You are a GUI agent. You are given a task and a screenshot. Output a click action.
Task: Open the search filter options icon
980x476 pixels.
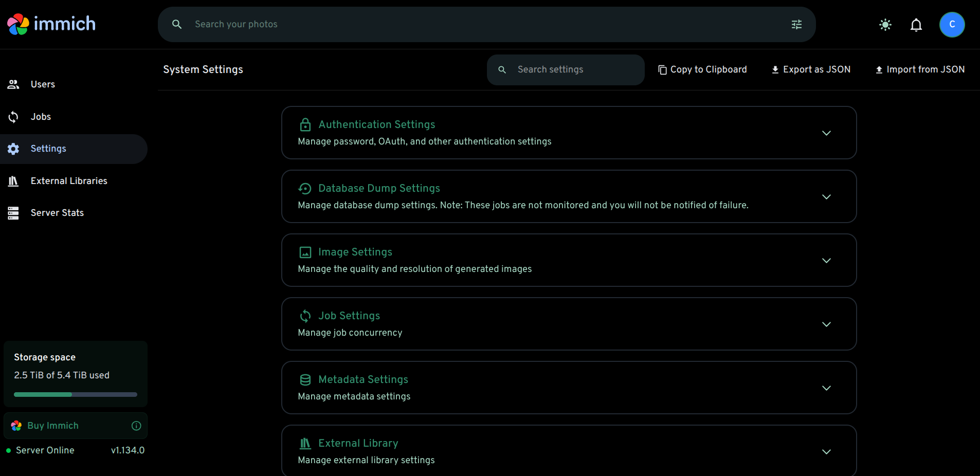[796, 24]
